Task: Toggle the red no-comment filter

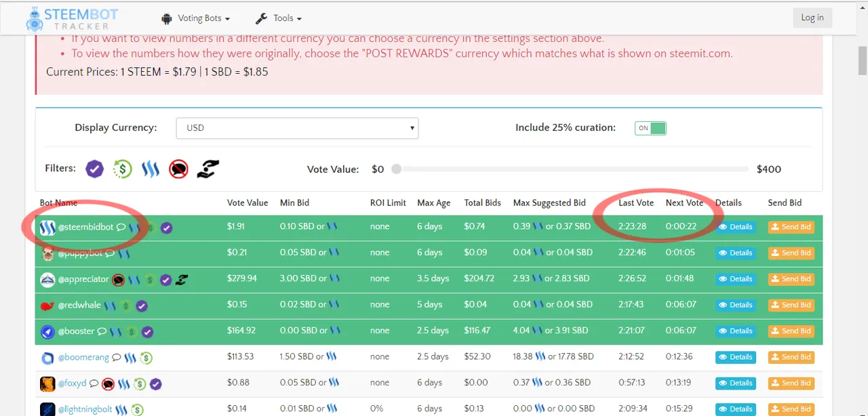Action: tap(178, 169)
